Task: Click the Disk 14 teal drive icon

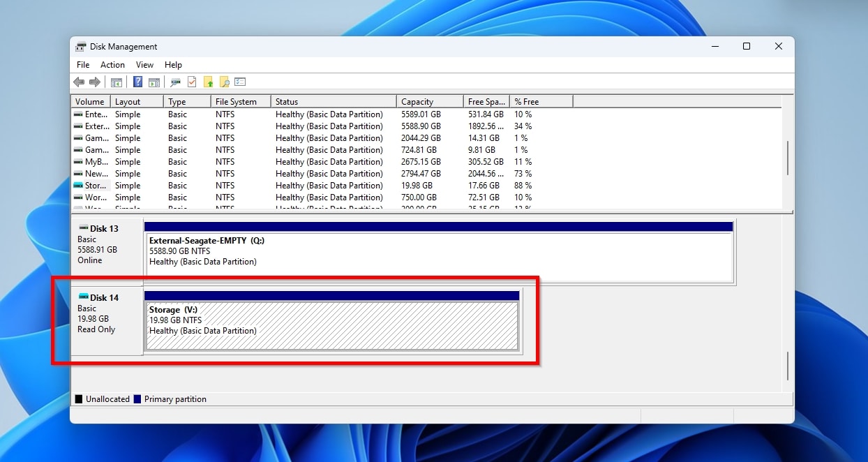Action: (x=84, y=297)
